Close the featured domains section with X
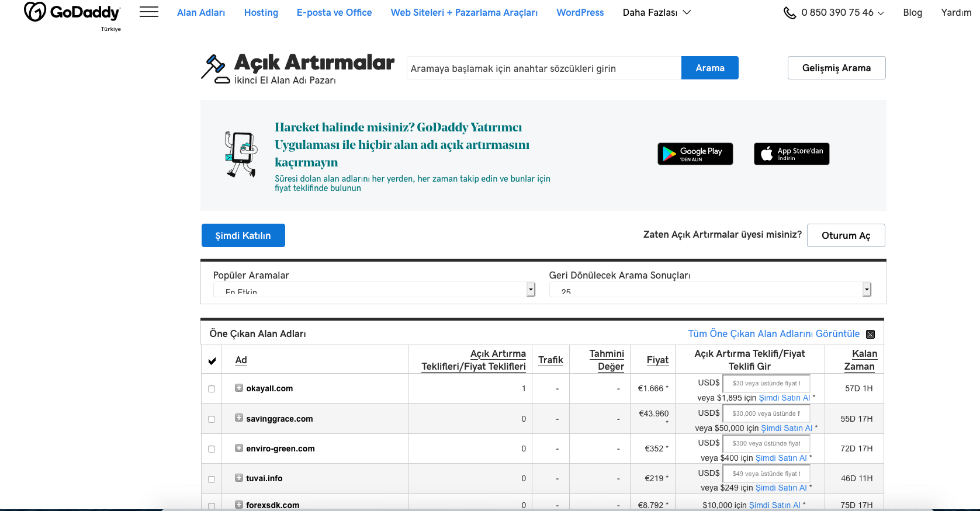This screenshot has height=511, width=980. tap(870, 334)
